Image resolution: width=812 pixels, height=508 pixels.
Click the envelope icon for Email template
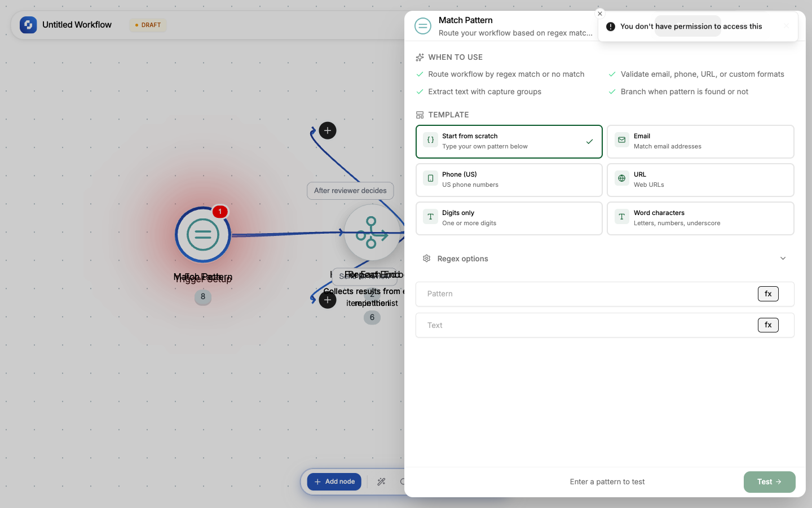(622, 140)
